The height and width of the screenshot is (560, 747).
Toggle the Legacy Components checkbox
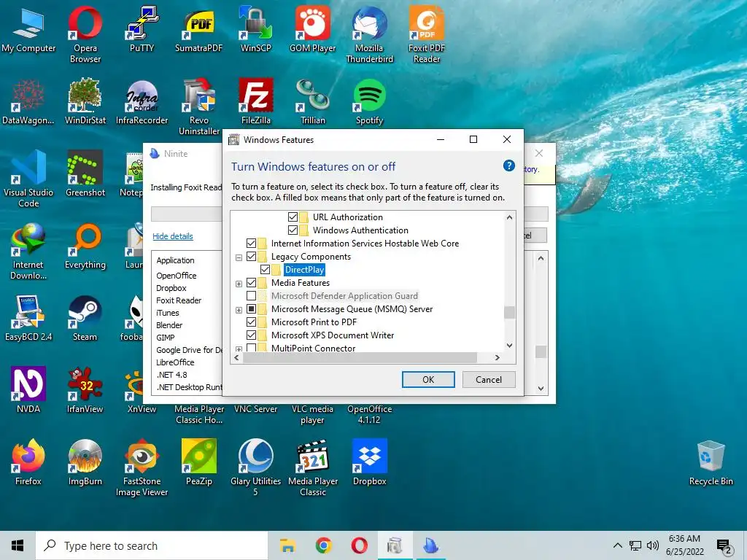click(251, 256)
